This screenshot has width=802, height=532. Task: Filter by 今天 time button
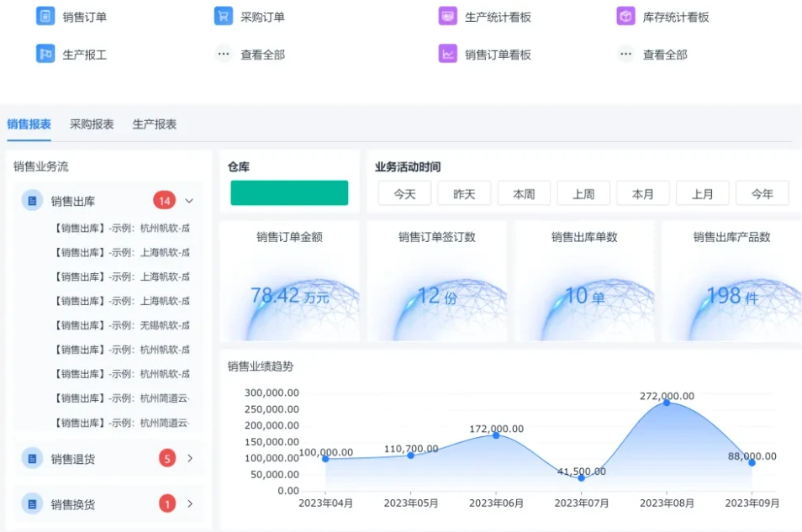pyautogui.click(x=404, y=193)
